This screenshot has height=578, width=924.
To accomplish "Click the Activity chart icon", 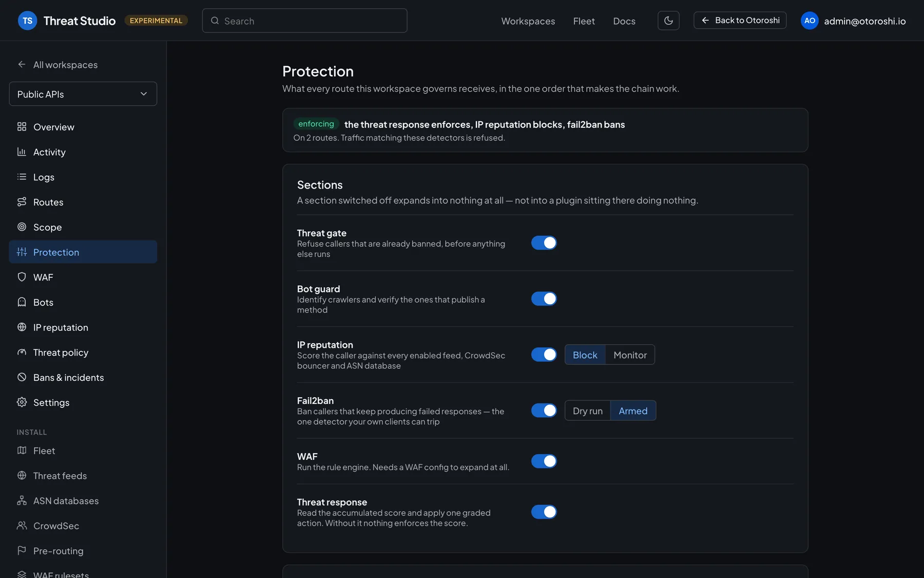I will (x=22, y=152).
